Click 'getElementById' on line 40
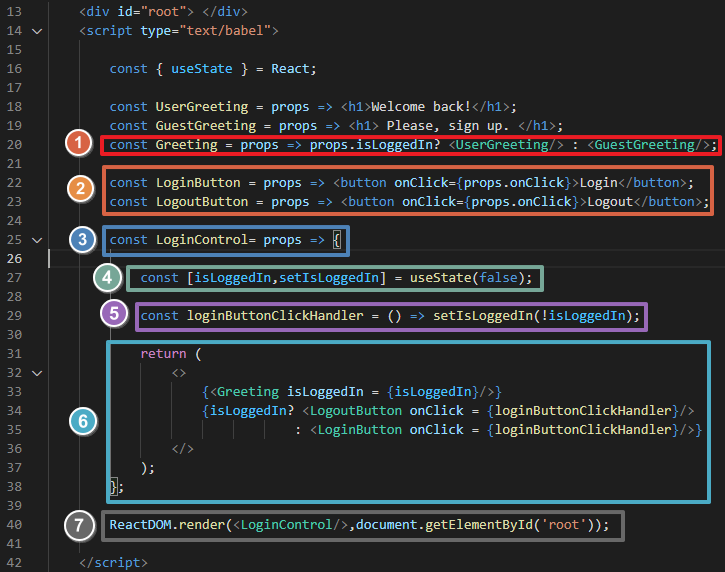Image resolution: width=725 pixels, height=572 pixels. [x=479, y=525]
